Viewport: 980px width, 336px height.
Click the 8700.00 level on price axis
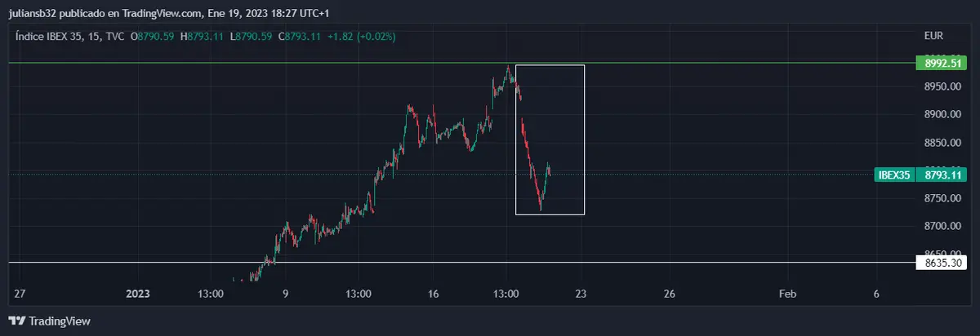[941, 226]
